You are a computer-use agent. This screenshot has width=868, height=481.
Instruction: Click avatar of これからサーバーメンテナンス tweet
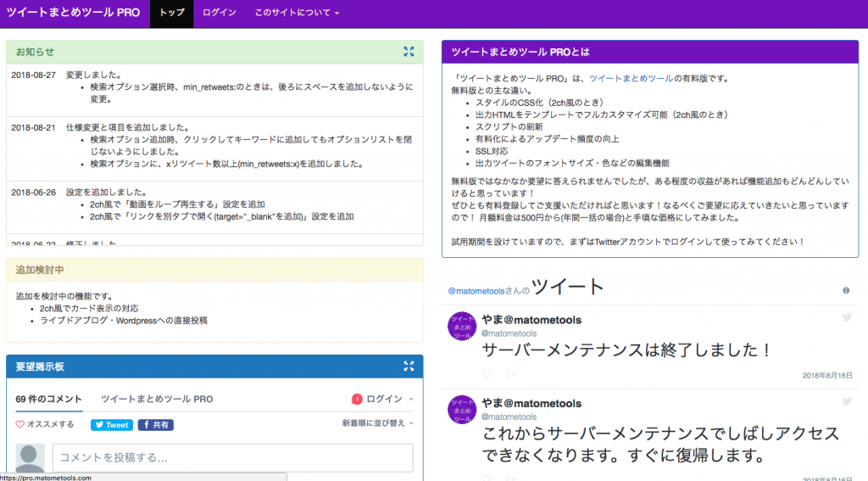(462, 410)
